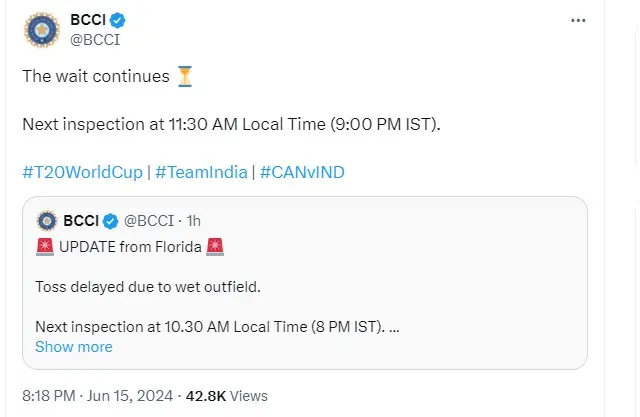The width and height of the screenshot is (640, 417).
Task: Open the #TeamIndia hashtag
Action: [x=201, y=172]
